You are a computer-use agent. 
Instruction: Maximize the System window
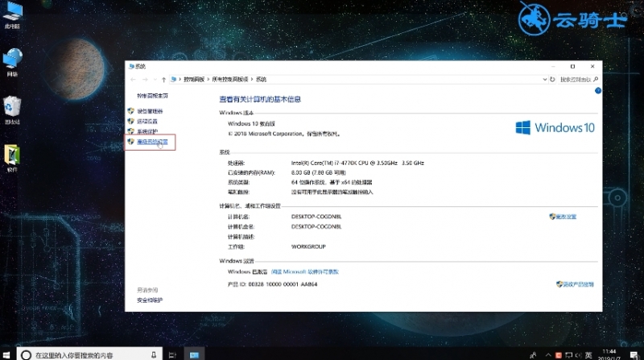coord(572,66)
